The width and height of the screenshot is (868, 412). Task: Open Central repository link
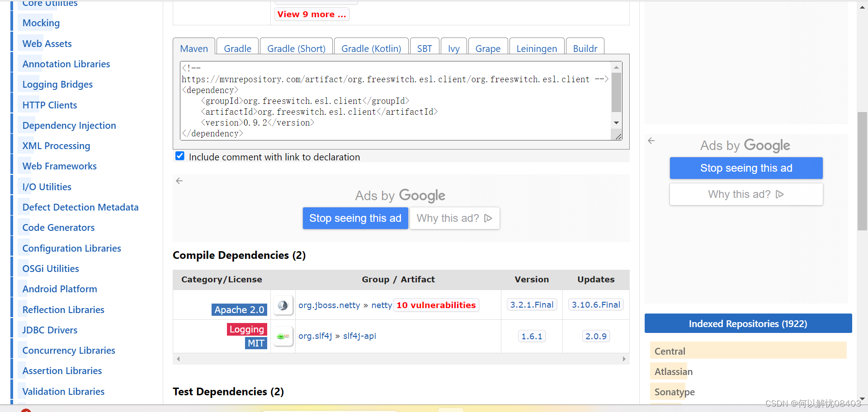670,351
